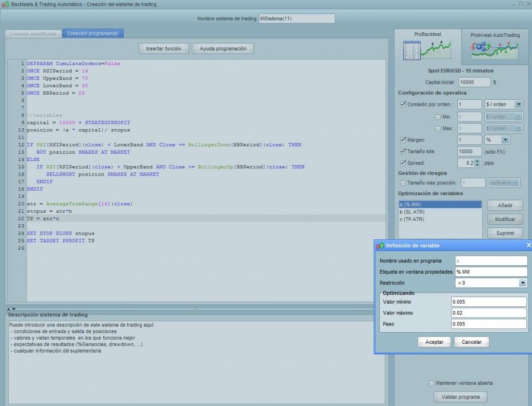Toggle the Spread checkbox
Image resolution: width=532 pixels, height=406 pixels.
pyautogui.click(x=403, y=163)
